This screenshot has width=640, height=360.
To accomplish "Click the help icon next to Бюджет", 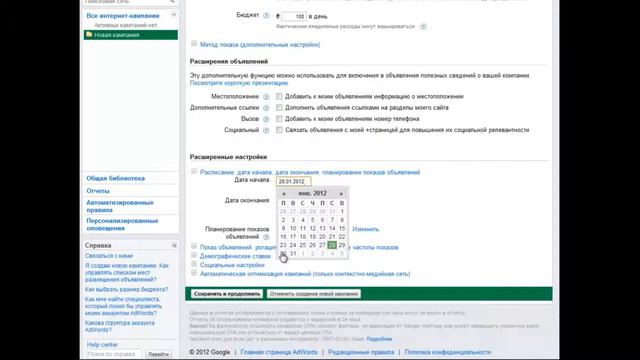I will 266,16.
